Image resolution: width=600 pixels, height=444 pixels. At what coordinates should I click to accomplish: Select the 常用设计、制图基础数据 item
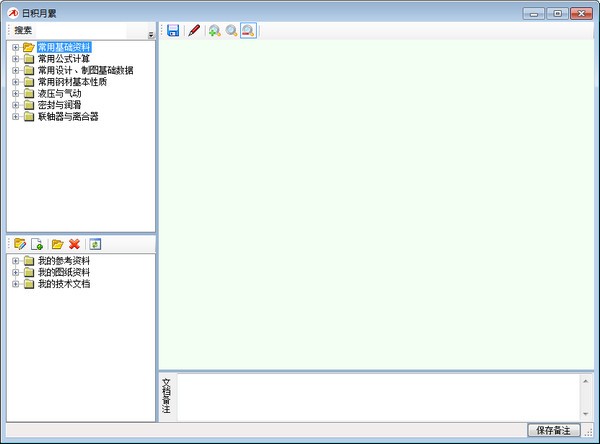(x=85, y=70)
